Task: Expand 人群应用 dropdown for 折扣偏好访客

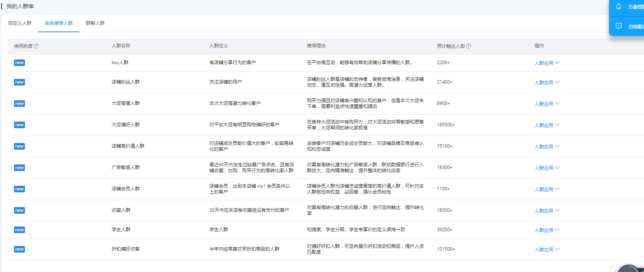Action: click(x=547, y=249)
